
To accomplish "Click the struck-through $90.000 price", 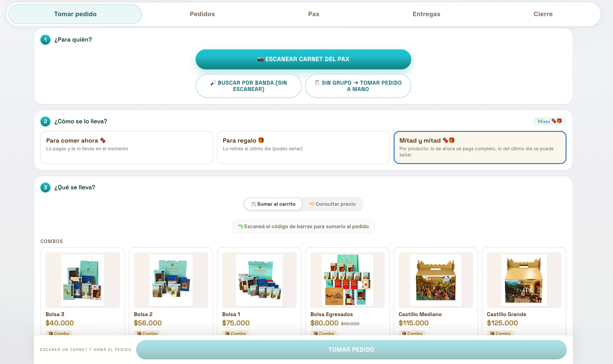I will click(350, 324).
